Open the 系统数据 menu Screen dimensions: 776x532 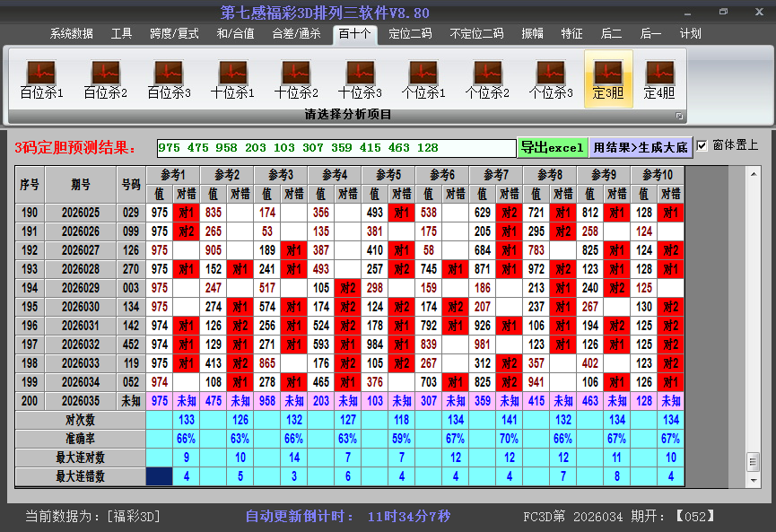(71, 34)
